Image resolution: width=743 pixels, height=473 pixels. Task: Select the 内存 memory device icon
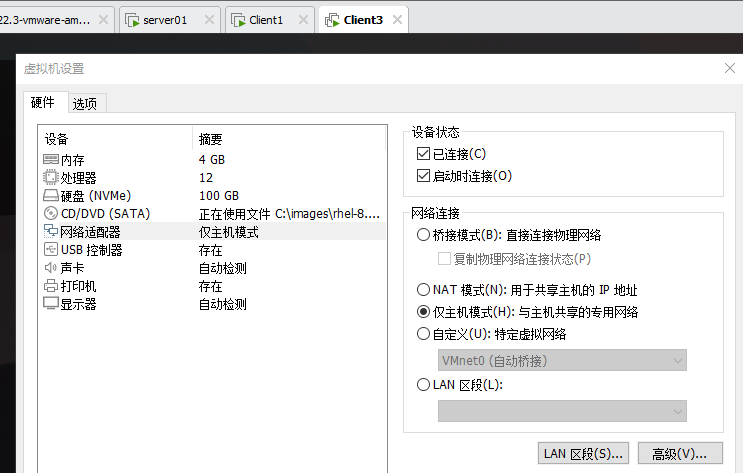(x=51, y=159)
